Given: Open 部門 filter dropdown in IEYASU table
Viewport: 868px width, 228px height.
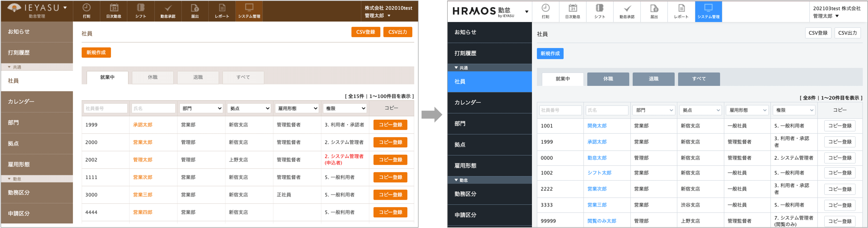Looking at the screenshot, I should click(x=201, y=108).
